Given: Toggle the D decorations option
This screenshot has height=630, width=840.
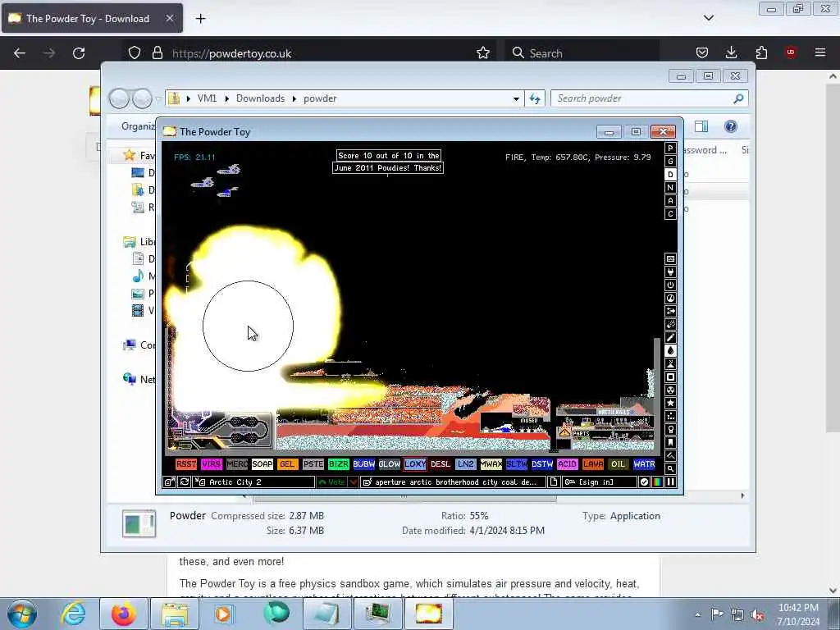Looking at the screenshot, I should [670, 175].
